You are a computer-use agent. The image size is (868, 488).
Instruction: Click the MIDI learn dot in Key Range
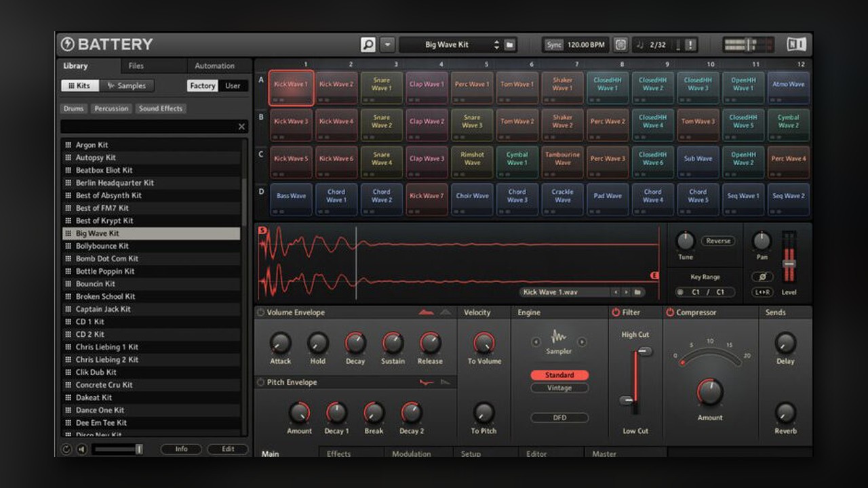click(681, 292)
